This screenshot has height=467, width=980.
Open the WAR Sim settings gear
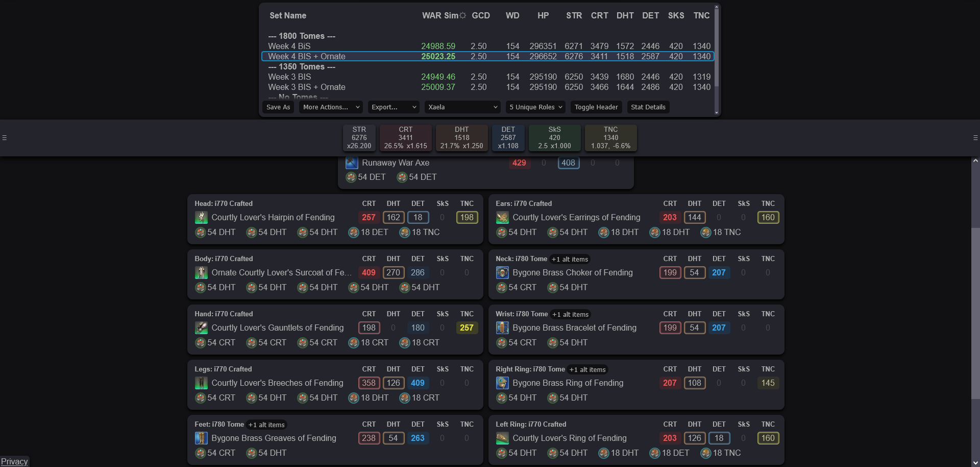(462, 15)
